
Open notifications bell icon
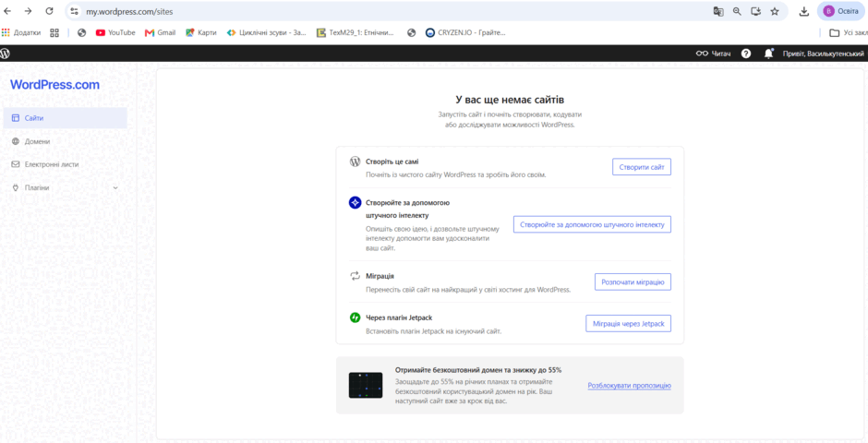pos(768,54)
